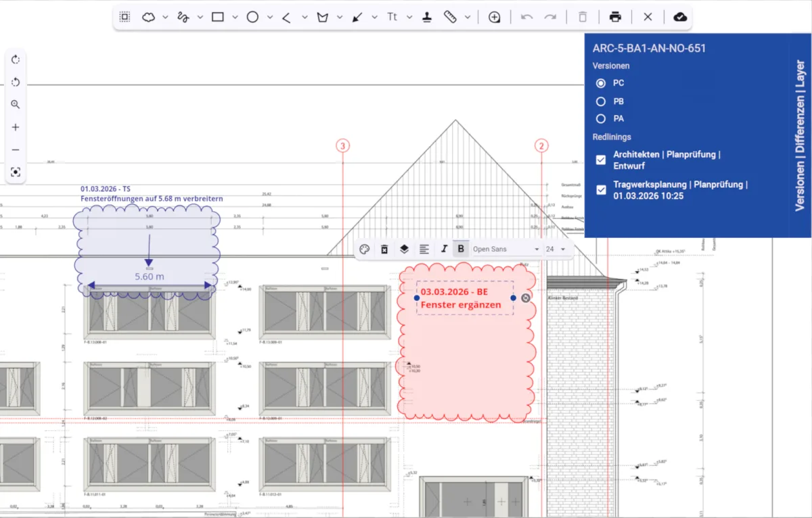The width and height of the screenshot is (812, 518).
Task: Select version PC
Action: coord(600,83)
